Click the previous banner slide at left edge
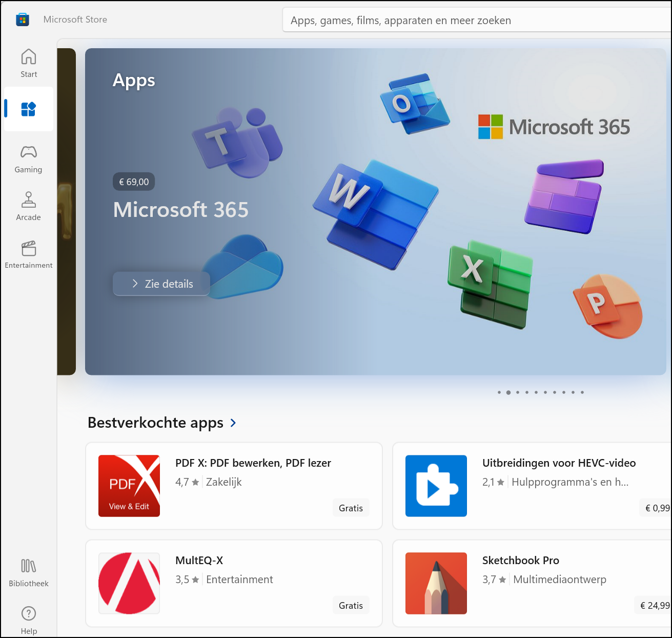672x638 pixels. click(x=67, y=212)
